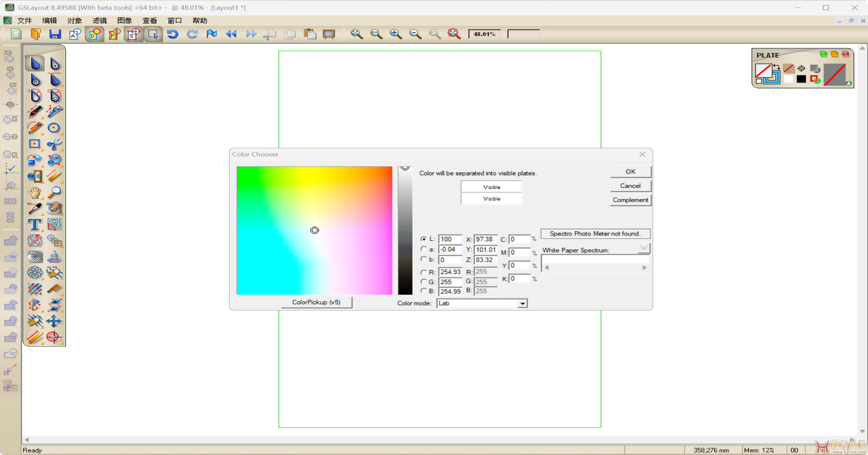Image resolution: width=868 pixels, height=455 pixels.
Task: Select the G channel radio button
Action: pos(423,282)
